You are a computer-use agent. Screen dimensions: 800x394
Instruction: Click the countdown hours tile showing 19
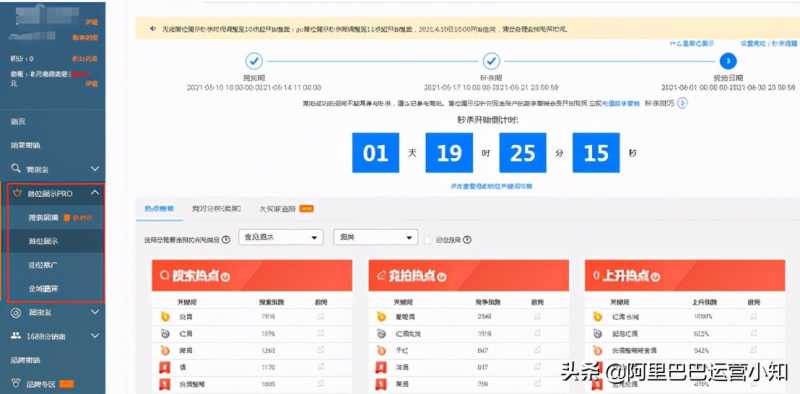449,153
